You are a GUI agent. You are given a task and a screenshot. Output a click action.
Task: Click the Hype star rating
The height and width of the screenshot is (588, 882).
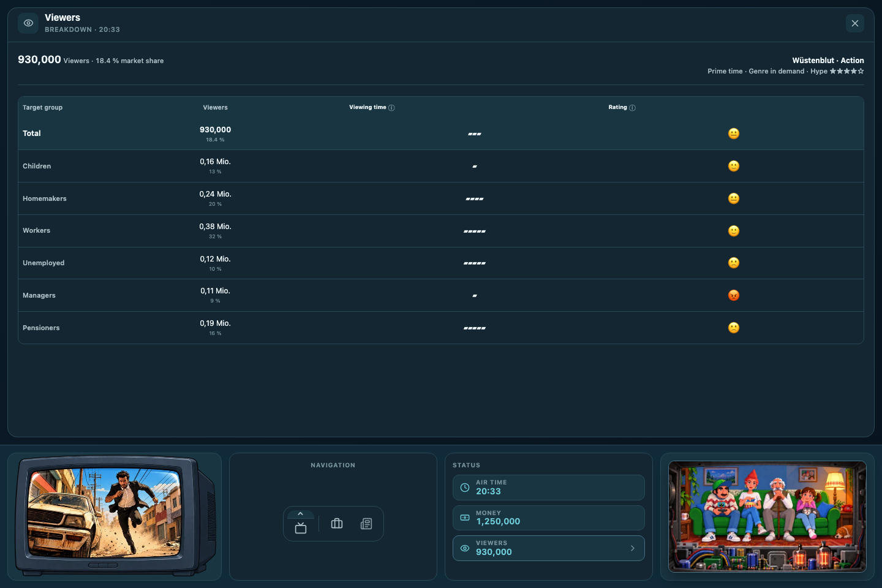click(x=846, y=71)
